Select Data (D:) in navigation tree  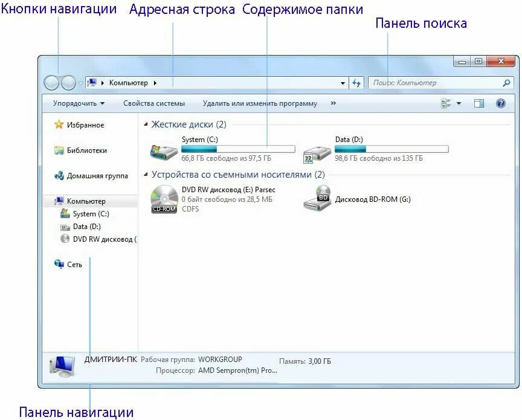(x=87, y=227)
